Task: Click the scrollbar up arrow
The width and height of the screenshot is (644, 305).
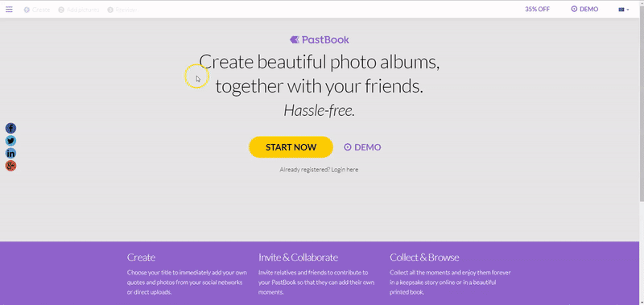Action: 641,3
